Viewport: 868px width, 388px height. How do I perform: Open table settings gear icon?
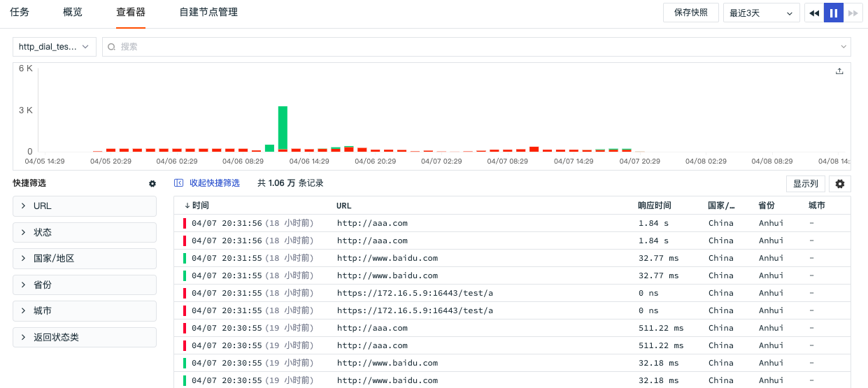coord(840,184)
